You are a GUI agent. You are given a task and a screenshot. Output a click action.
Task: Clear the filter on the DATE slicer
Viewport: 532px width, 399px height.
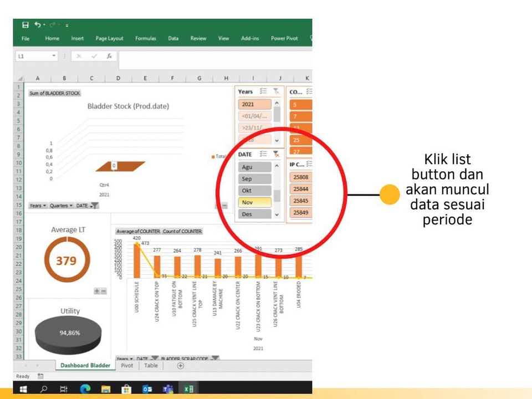[x=277, y=154]
